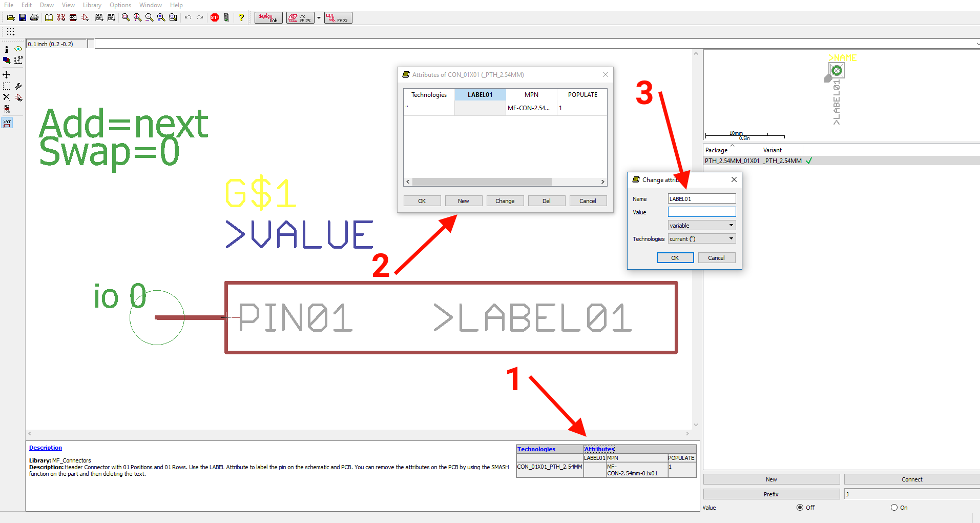Click the blue Attributes link
This screenshot has height=523, width=980.
click(x=599, y=449)
